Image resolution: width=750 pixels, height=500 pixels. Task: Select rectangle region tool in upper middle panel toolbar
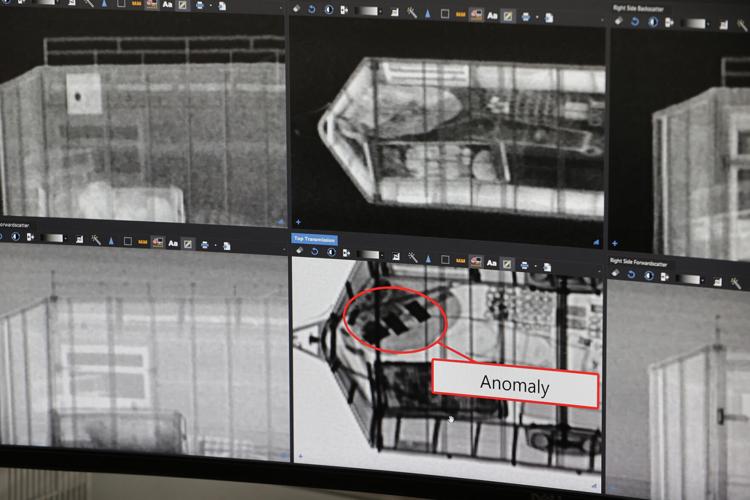445,14
